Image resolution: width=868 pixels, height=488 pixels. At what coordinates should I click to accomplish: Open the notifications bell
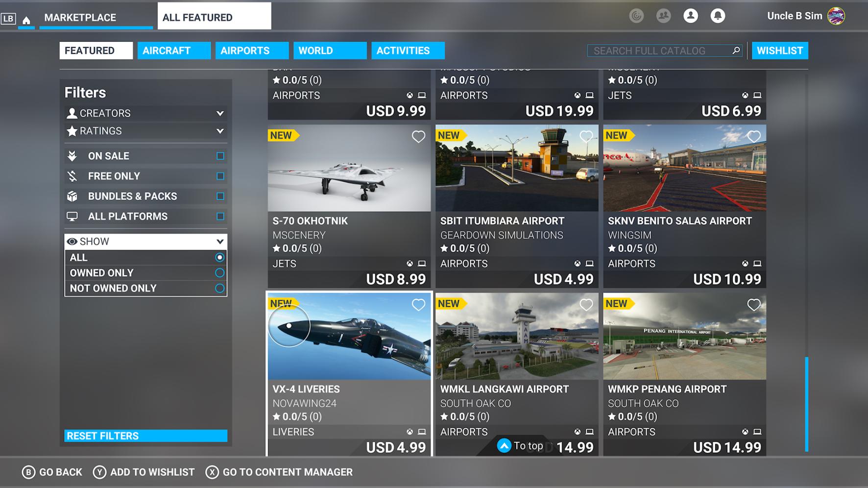(718, 16)
